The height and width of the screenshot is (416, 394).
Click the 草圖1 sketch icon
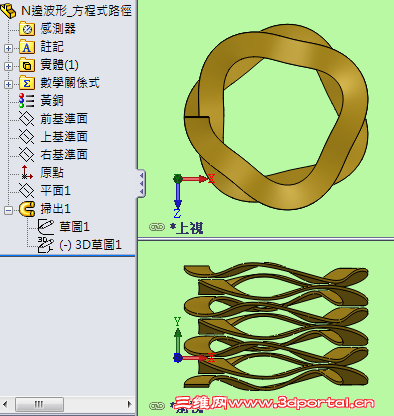click(46, 227)
